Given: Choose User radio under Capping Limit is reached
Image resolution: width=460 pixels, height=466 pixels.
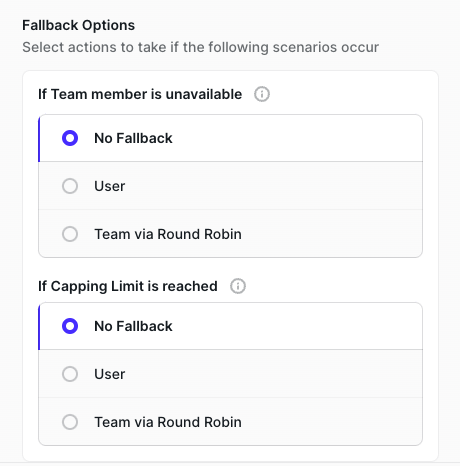Looking at the screenshot, I should point(70,374).
